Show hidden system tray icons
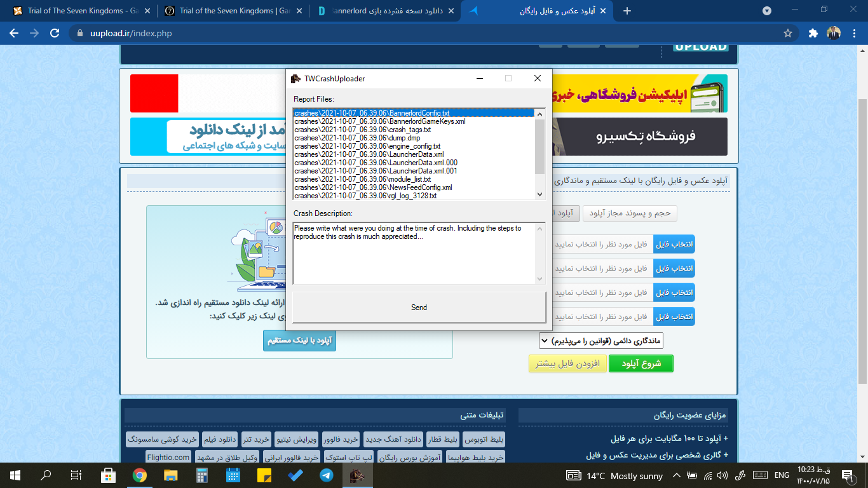The width and height of the screenshot is (868, 488). pos(676,475)
